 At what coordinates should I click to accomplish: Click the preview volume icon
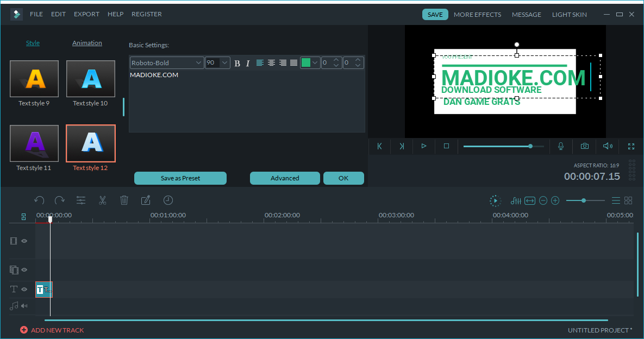(608, 146)
